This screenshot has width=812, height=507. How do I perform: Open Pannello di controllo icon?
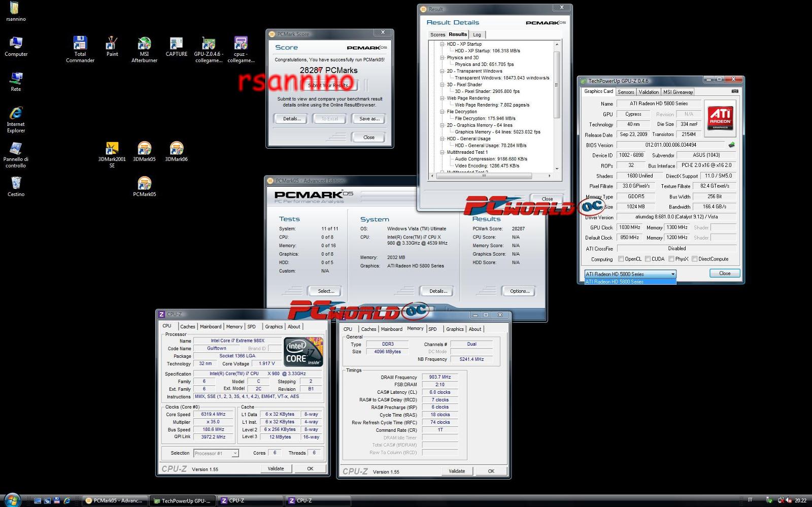click(16, 155)
